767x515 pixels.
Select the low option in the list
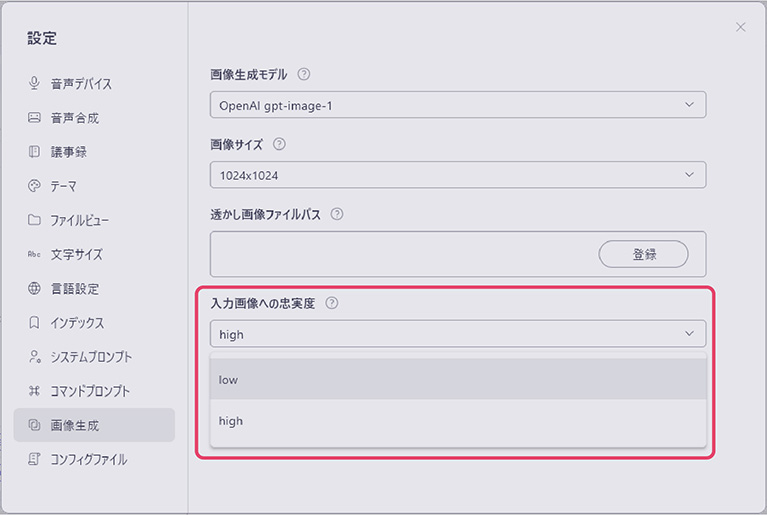point(457,380)
